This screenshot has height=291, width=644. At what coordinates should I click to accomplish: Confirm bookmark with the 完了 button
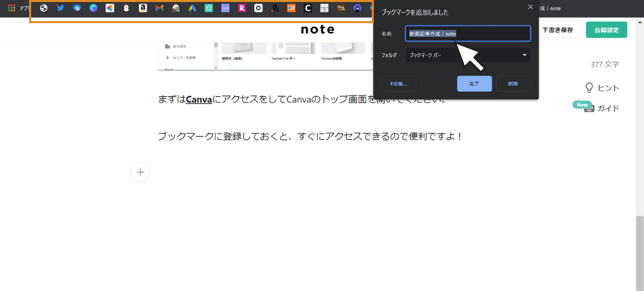(x=474, y=84)
